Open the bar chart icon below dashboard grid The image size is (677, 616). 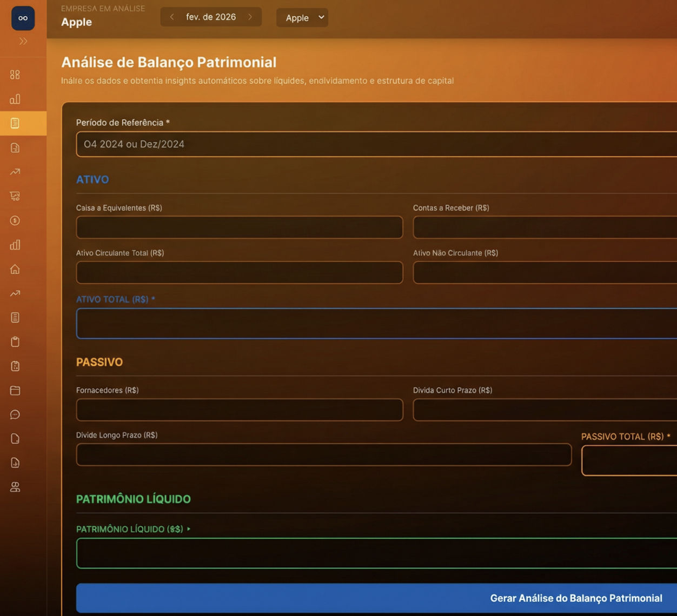pos(15,99)
